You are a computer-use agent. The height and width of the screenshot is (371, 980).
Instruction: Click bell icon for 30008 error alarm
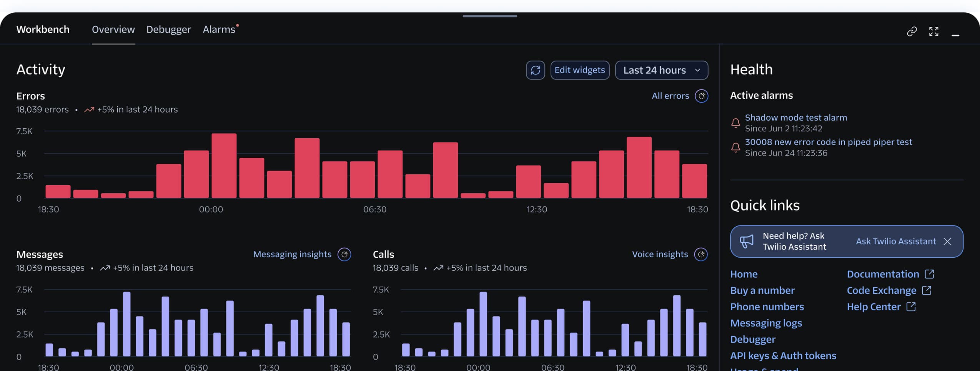(x=735, y=147)
